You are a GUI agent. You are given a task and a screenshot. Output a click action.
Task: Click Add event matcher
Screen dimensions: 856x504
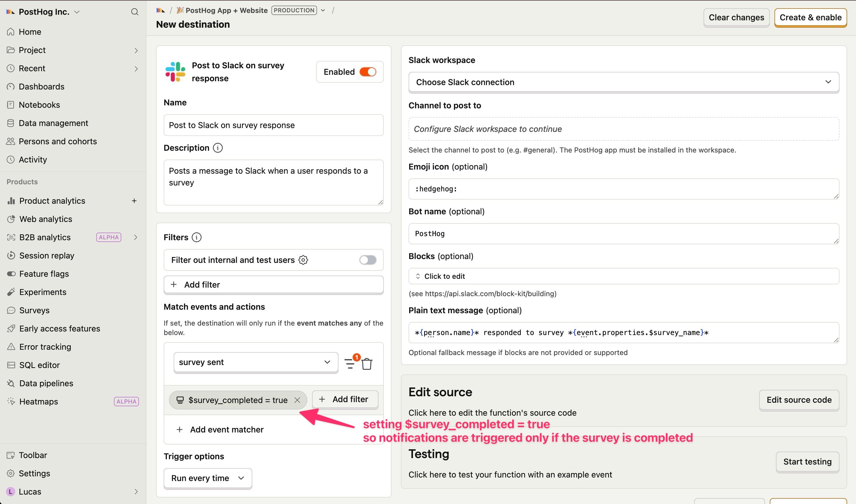220,430
